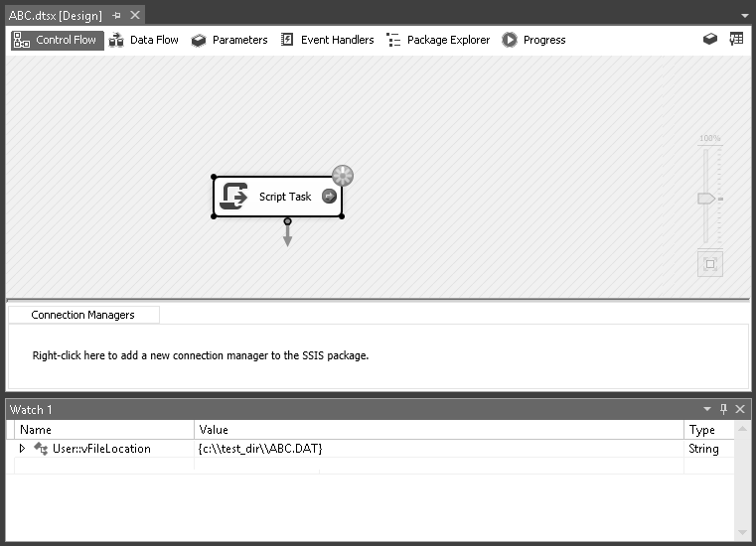This screenshot has width=756, height=546.
Task: Click the fit-to-window icon below the zoom slider
Action: [x=709, y=264]
